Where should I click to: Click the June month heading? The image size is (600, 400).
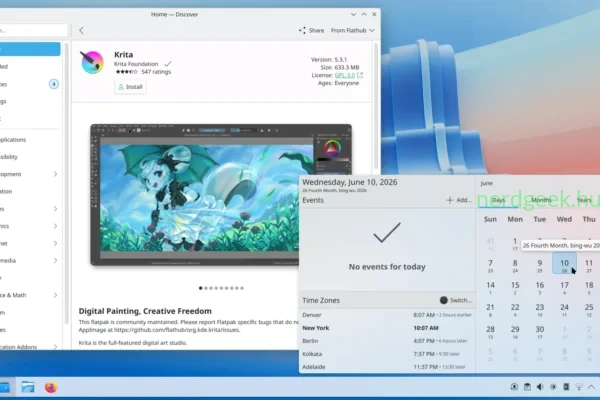coord(487,183)
